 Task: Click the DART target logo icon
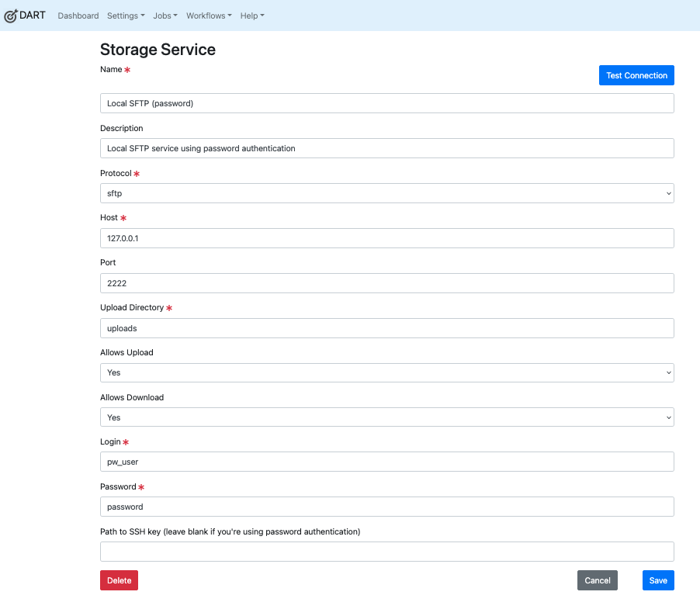click(10, 15)
